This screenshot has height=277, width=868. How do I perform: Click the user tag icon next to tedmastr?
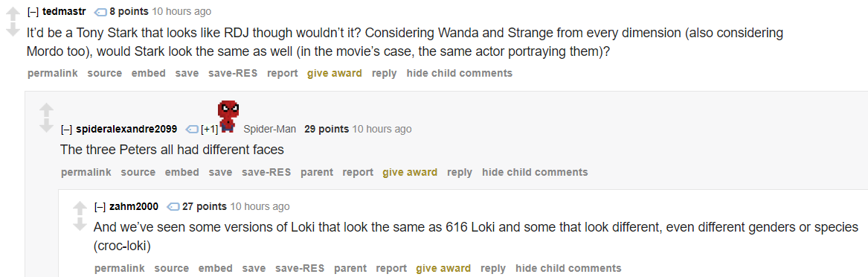100,12
